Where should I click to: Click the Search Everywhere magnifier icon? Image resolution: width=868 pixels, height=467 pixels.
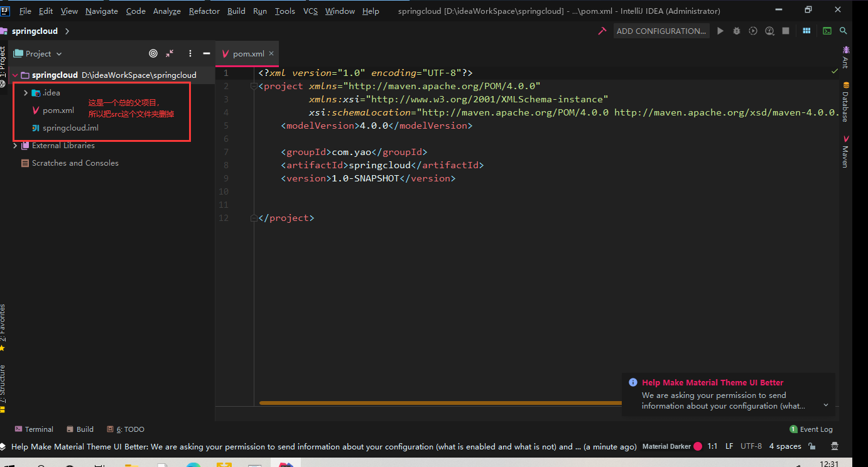pyautogui.click(x=844, y=31)
